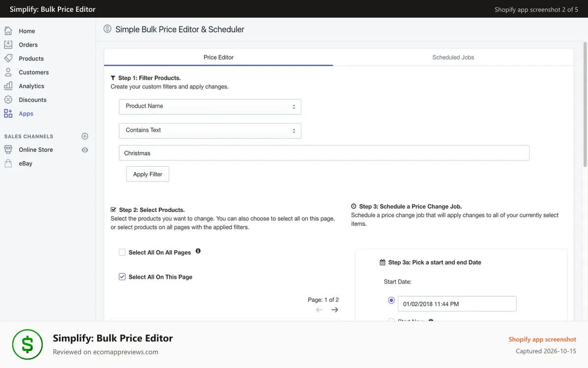588x368 pixels.
Task: Go to next page with right arrow
Action: coord(335,310)
